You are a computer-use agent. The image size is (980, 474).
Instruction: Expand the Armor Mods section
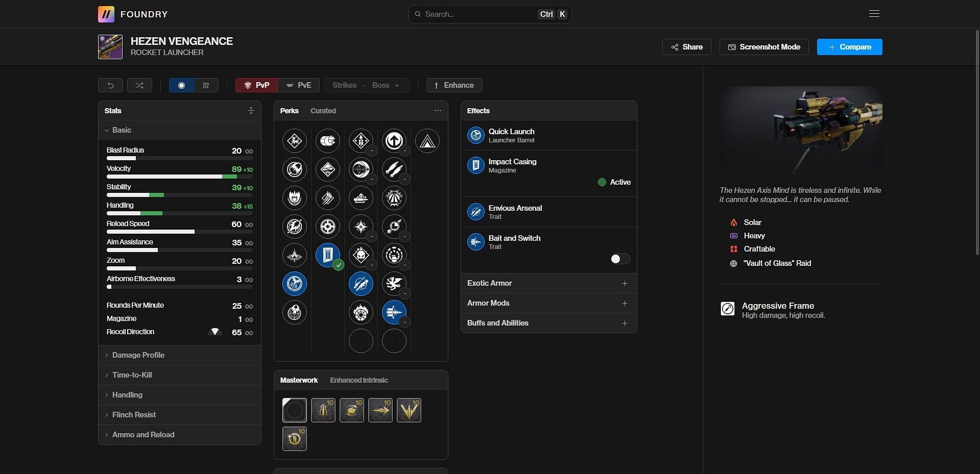tap(549, 303)
